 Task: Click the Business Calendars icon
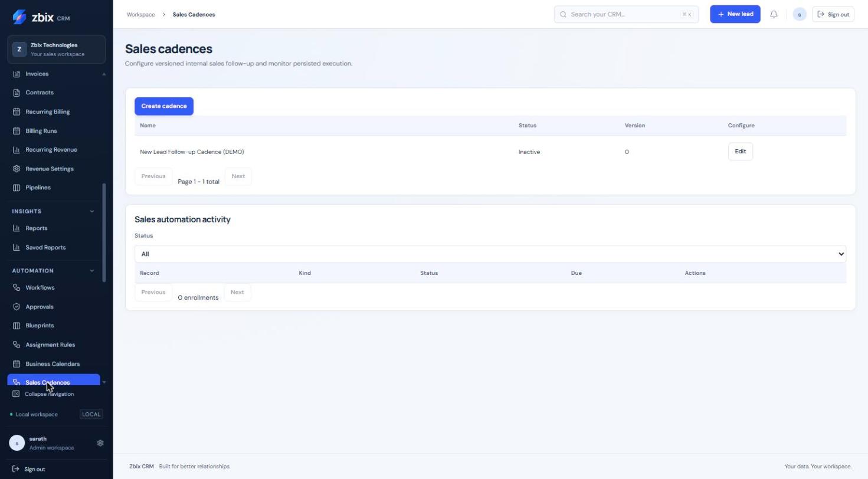click(x=17, y=364)
